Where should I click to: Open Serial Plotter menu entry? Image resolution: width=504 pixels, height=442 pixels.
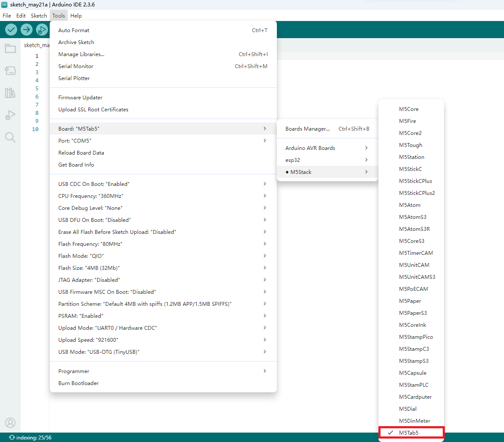(163, 78)
